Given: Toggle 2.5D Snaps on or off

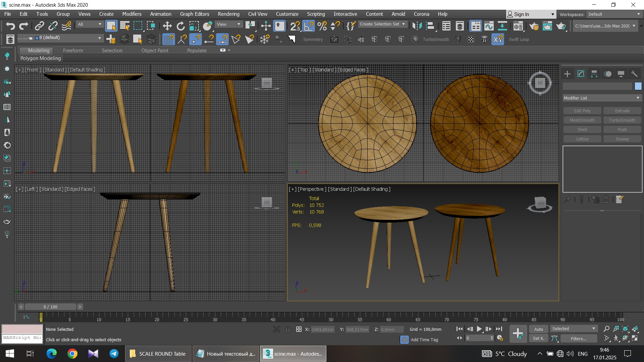Looking at the screenshot, I should pyautogui.click(x=295, y=26).
